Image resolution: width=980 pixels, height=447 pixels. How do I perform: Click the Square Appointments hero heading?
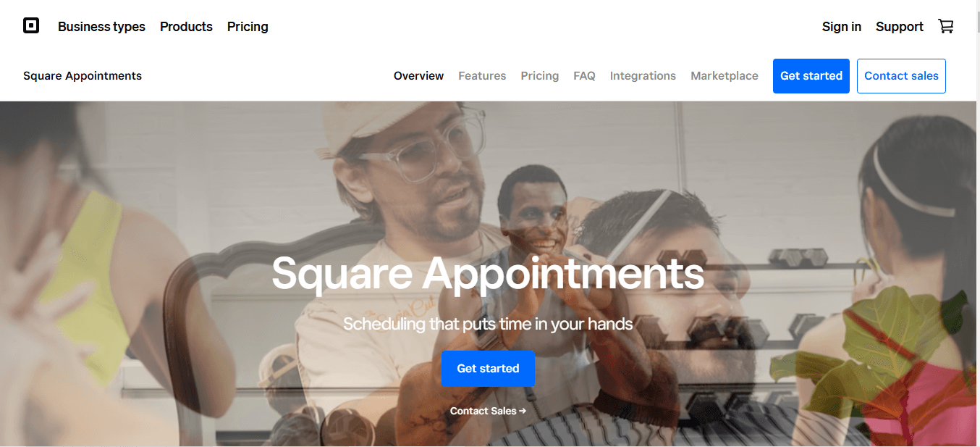pyautogui.click(x=488, y=274)
